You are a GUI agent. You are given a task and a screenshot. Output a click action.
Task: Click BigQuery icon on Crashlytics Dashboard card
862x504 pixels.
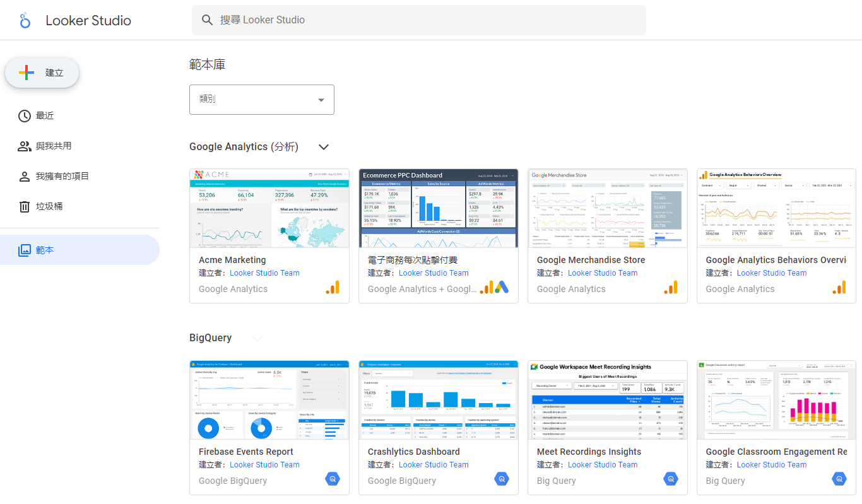(x=502, y=479)
